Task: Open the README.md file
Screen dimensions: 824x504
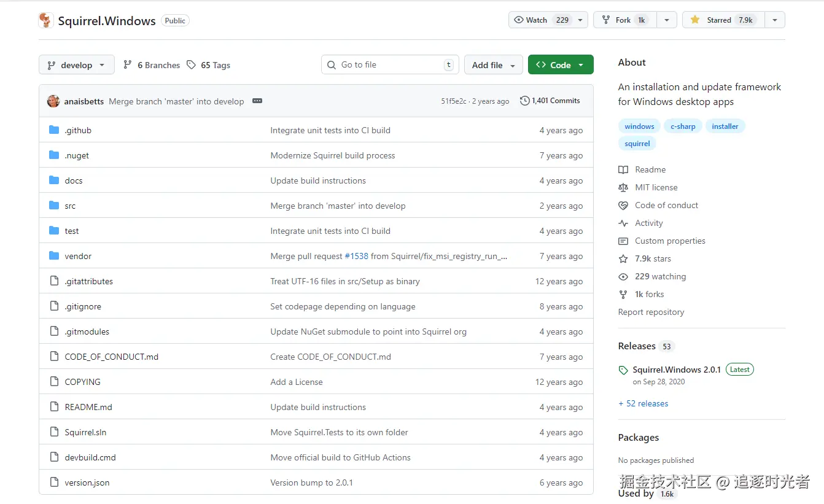Action: click(88, 407)
